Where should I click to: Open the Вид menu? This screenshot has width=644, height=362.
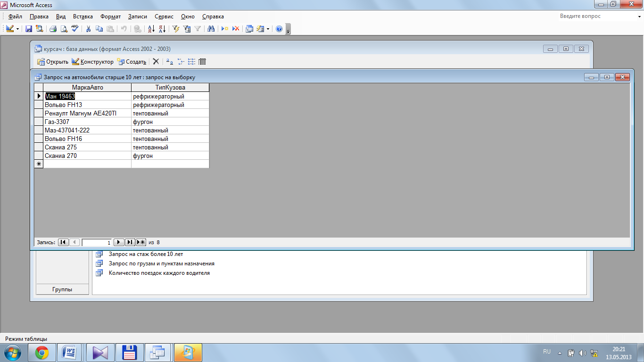pyautogui.click(x=60, y=16)
